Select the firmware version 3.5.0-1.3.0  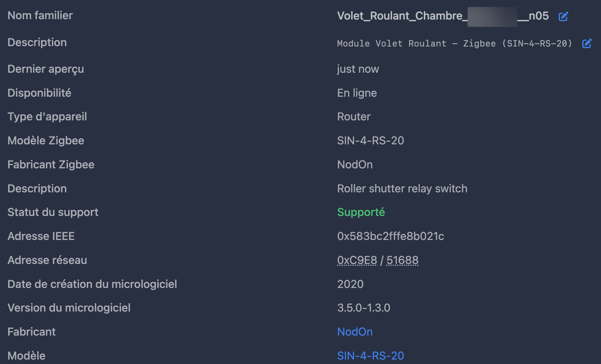(x=364, y=308)
